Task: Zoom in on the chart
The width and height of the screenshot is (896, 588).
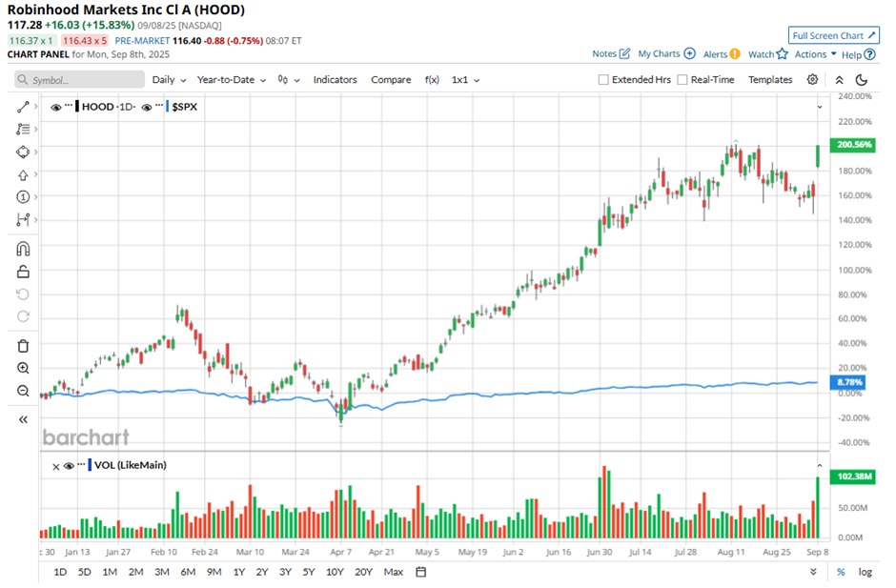Action: pyautogui.click(x=23, y=368)
